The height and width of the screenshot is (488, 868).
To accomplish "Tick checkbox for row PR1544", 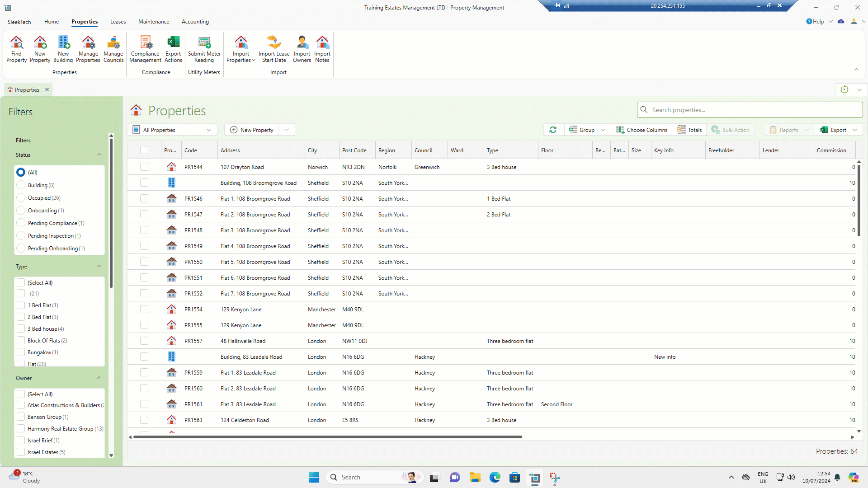I will click(144, 167).
